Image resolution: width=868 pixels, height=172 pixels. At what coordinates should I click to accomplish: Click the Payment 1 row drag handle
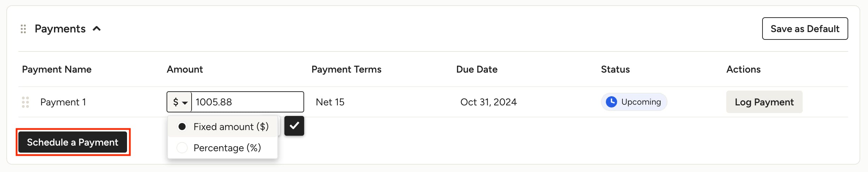(x=25, y=102)
